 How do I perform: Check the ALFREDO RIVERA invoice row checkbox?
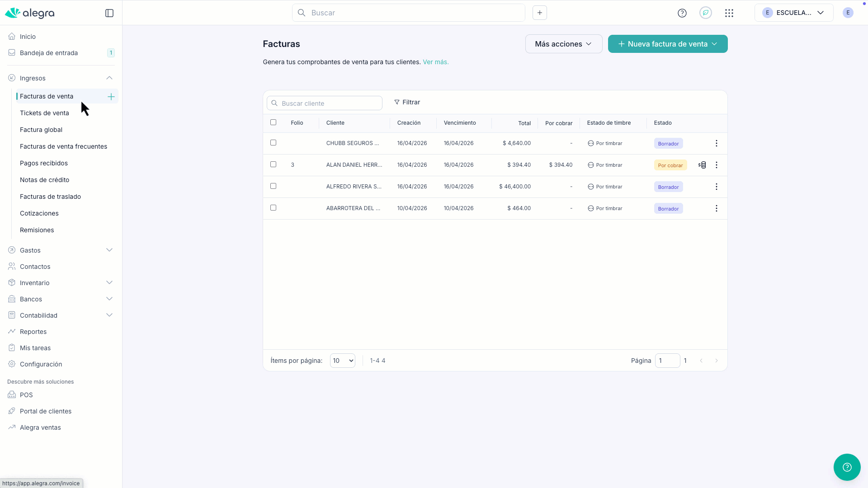(x=273, y=186)
